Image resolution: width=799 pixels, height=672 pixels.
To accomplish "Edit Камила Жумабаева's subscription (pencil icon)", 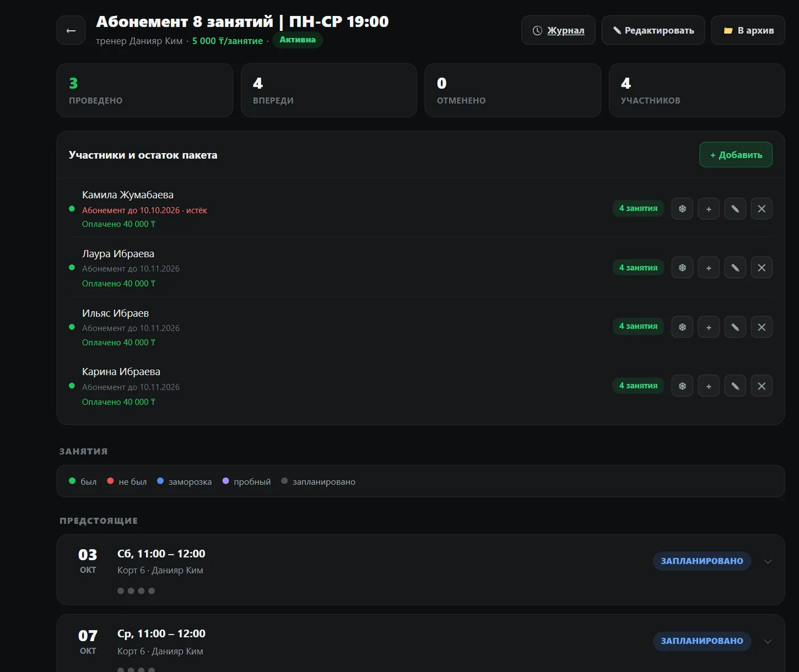I will pos(735,209).
